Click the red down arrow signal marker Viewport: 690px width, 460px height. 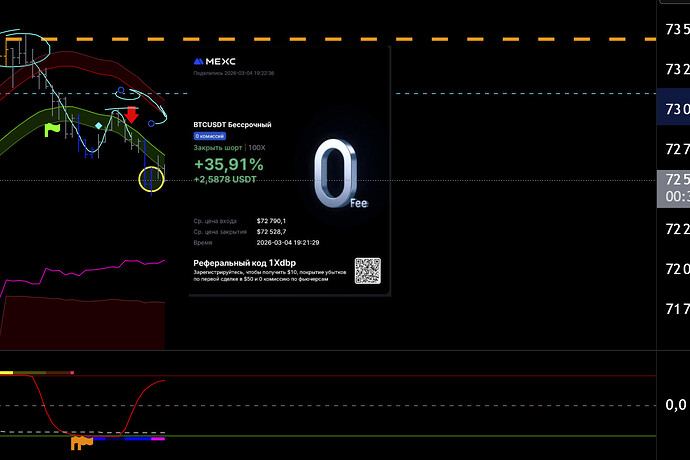(132, 114)
